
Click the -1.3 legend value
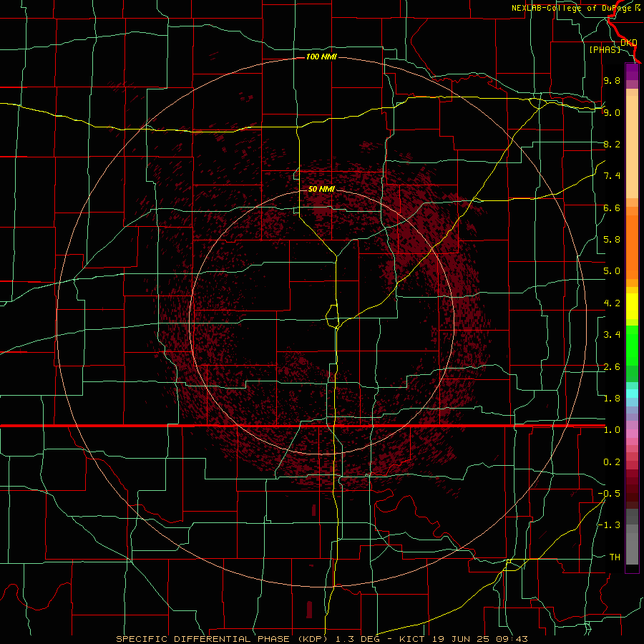point(609,525)
